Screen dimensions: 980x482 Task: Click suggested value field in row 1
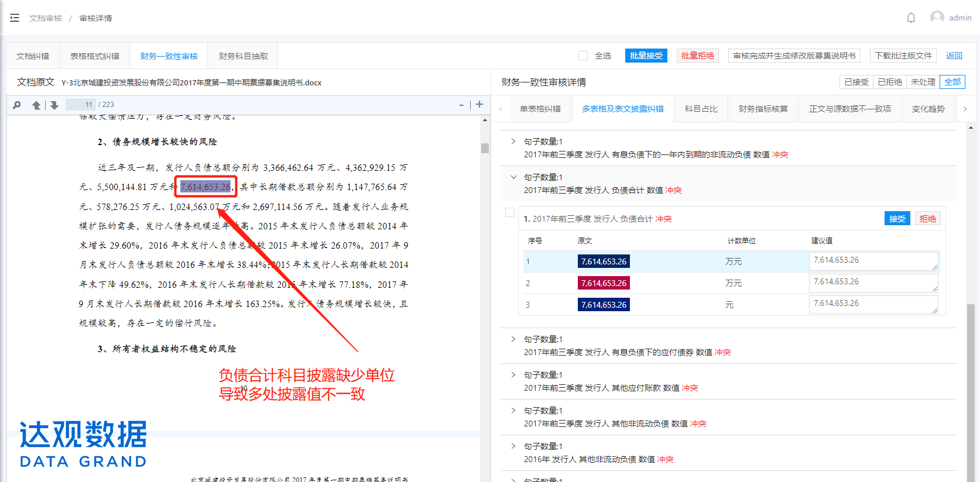coord(873,261)
